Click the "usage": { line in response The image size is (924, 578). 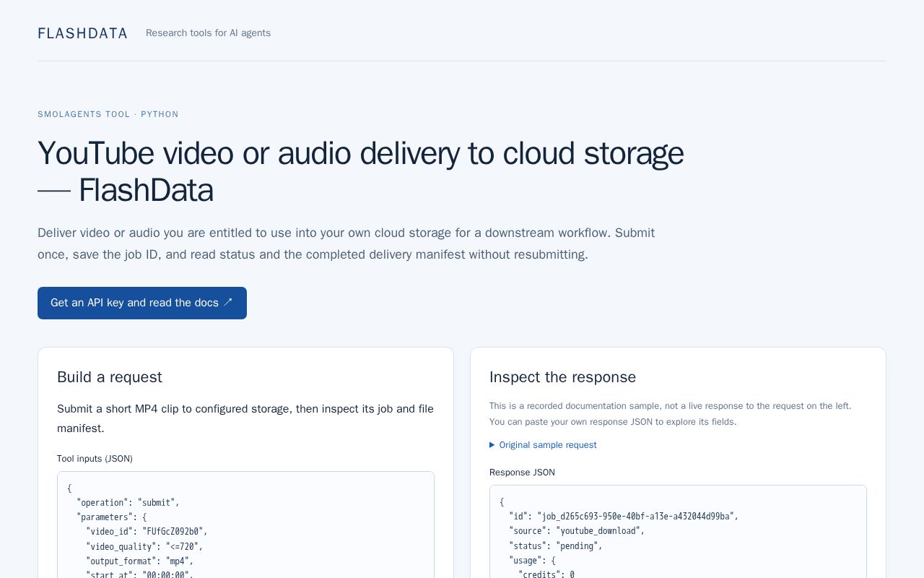(532, 561)
